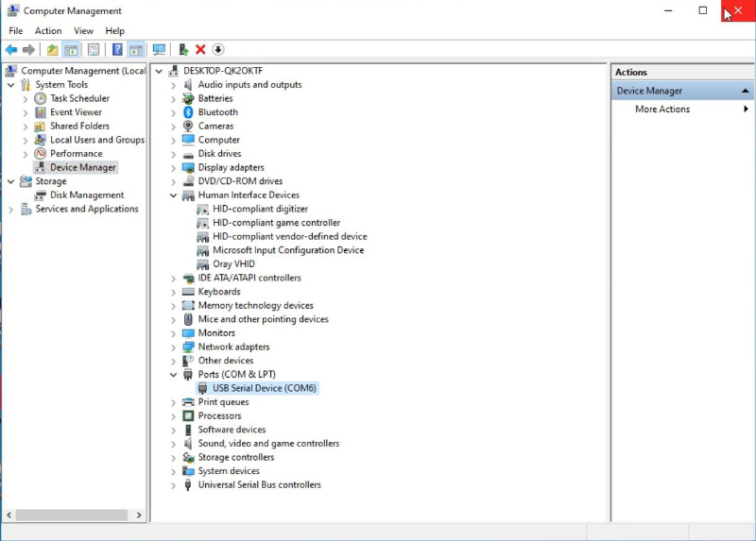Click More Actions in Actions pane
The image size is (756, 541).
tap(662, 110)
